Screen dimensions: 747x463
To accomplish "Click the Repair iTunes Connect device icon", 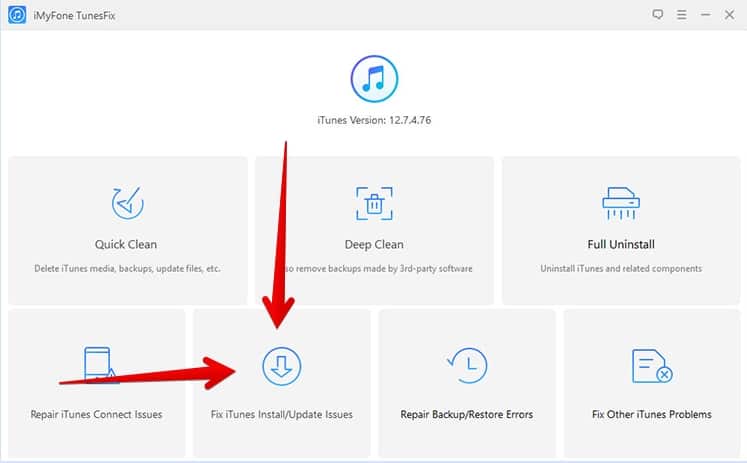I will 100,365.
